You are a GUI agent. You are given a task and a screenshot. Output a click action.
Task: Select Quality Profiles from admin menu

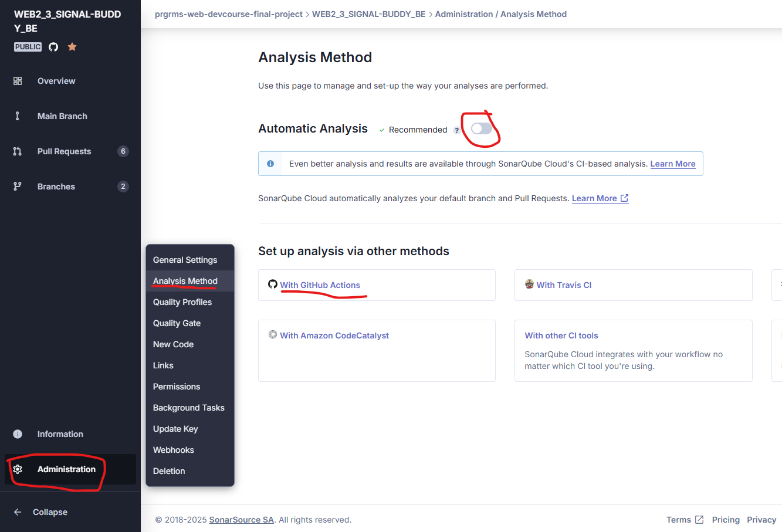[190, 302]
